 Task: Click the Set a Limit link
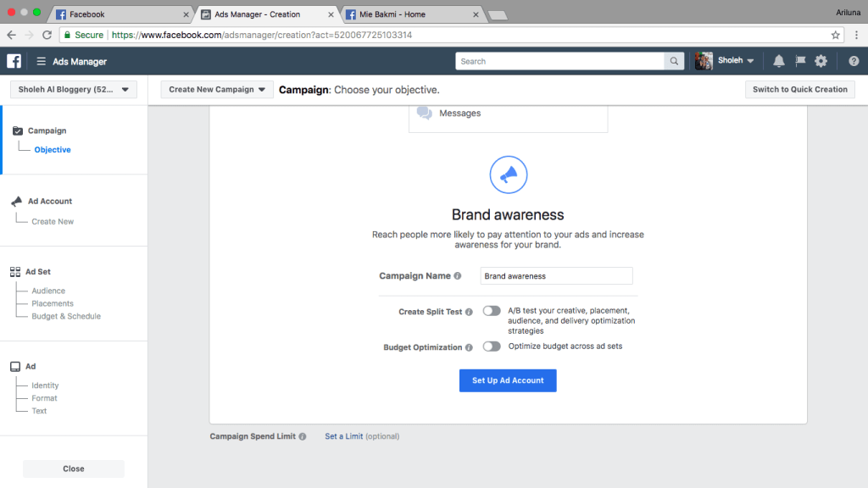tap(344, 436)
